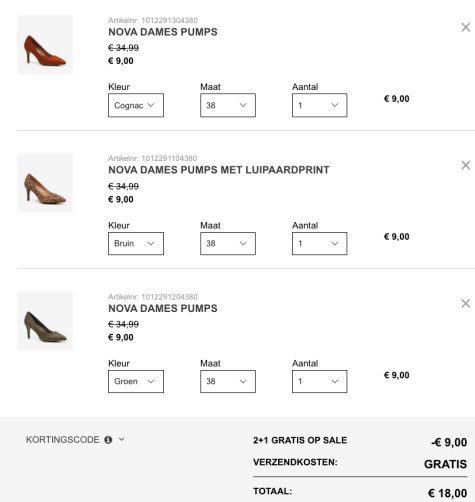The height and width of the screenshot is (502, 475).
Task: Open Aantal dropdown for Groen pumps
Action: 319,381
